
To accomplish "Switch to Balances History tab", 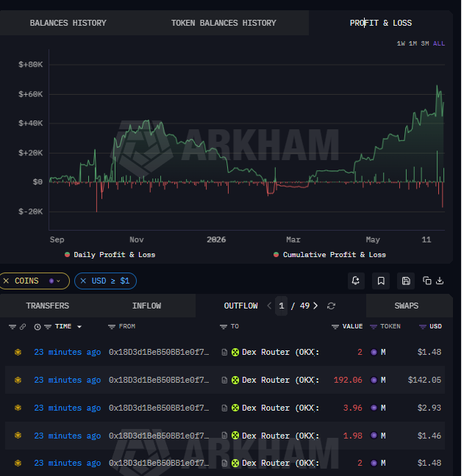I will [x=68, y=23].
